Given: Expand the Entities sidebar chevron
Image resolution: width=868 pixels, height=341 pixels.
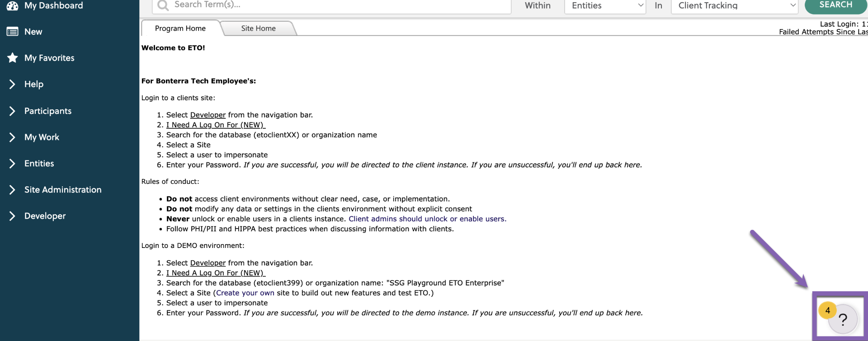Looking at the screenshot, I should click(x=12, y=163).
